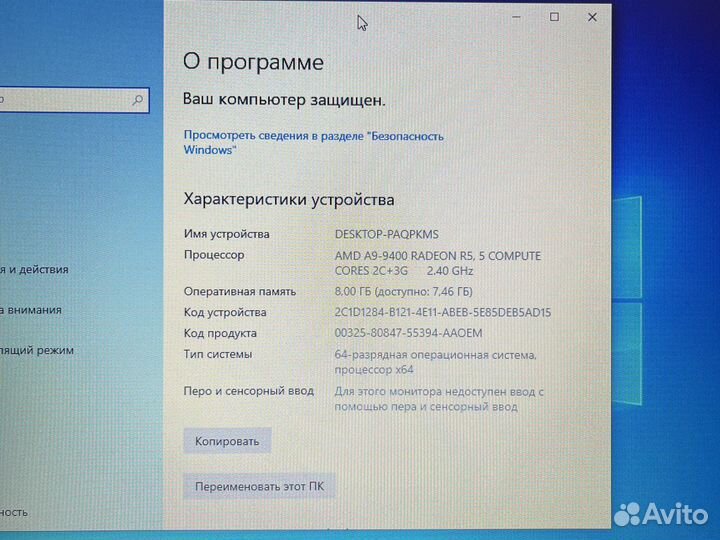
Task: Minimize the Settings window
Action: pyautogui.click(x=516, y=17)
